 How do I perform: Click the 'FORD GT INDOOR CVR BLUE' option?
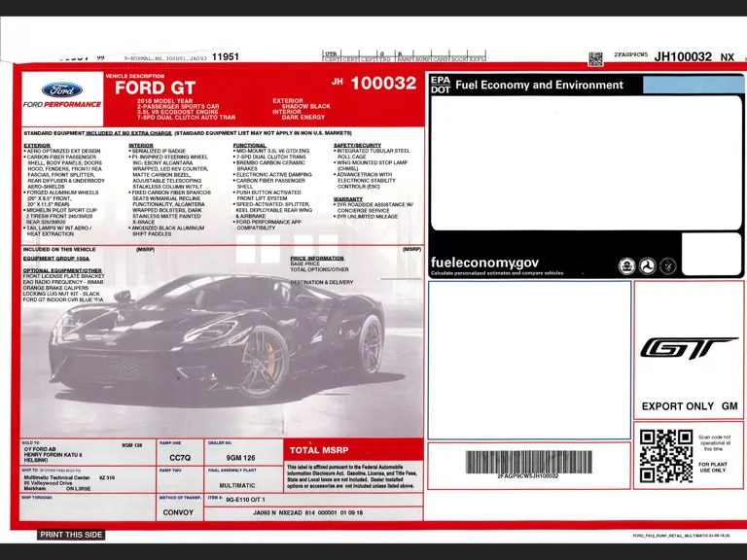click(x=63, y=300)
